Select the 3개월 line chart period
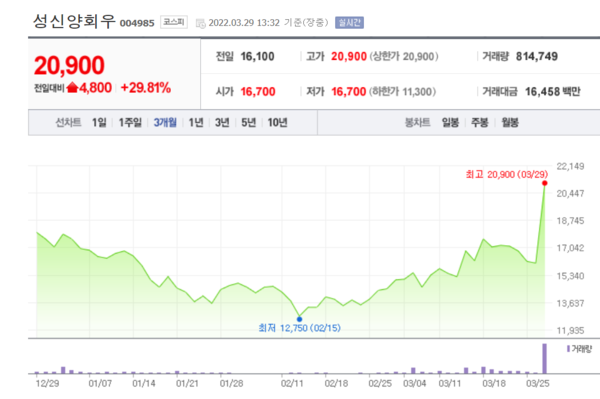The width and height of the screenshot is (600, 399). coord(165,122)
